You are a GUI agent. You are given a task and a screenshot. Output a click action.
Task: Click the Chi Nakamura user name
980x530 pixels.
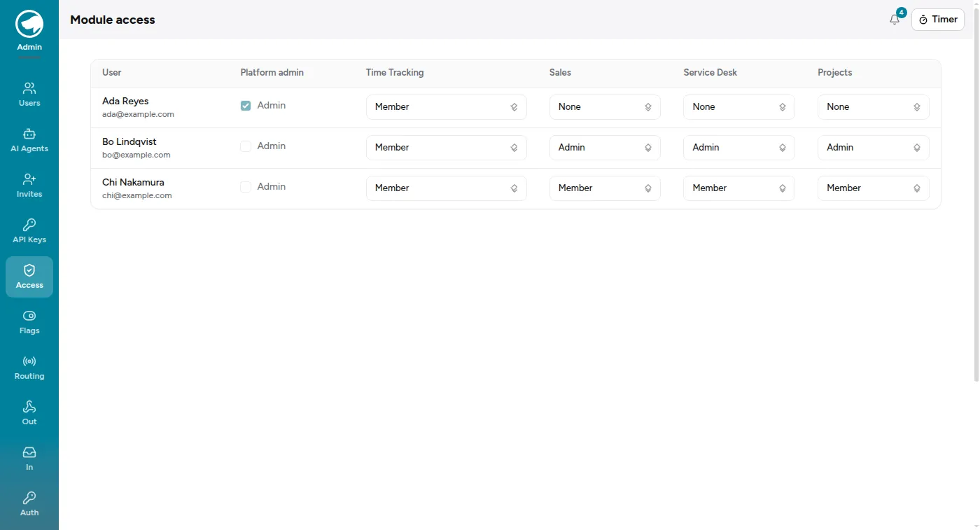pos(133,183)
